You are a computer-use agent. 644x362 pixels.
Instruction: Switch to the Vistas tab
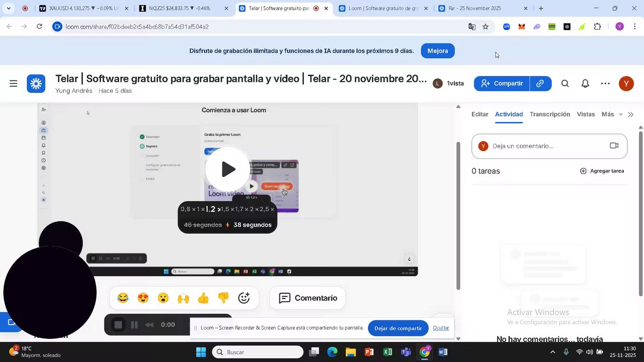[586, 114]
